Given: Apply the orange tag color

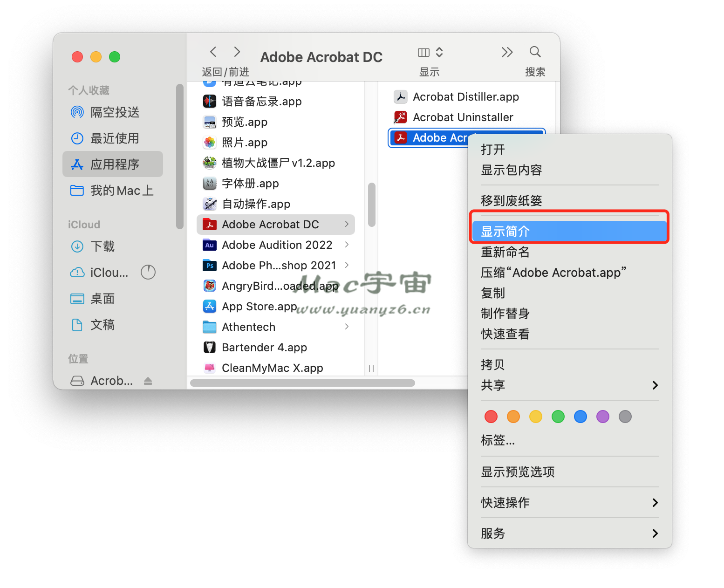Looking at the screenshot, I should 513,417.
